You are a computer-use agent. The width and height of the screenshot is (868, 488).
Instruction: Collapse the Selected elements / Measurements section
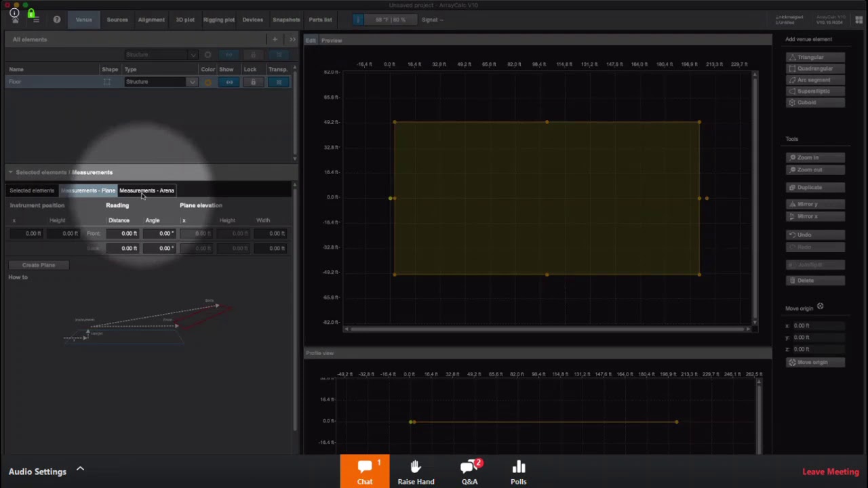click(x=10, y=172)
